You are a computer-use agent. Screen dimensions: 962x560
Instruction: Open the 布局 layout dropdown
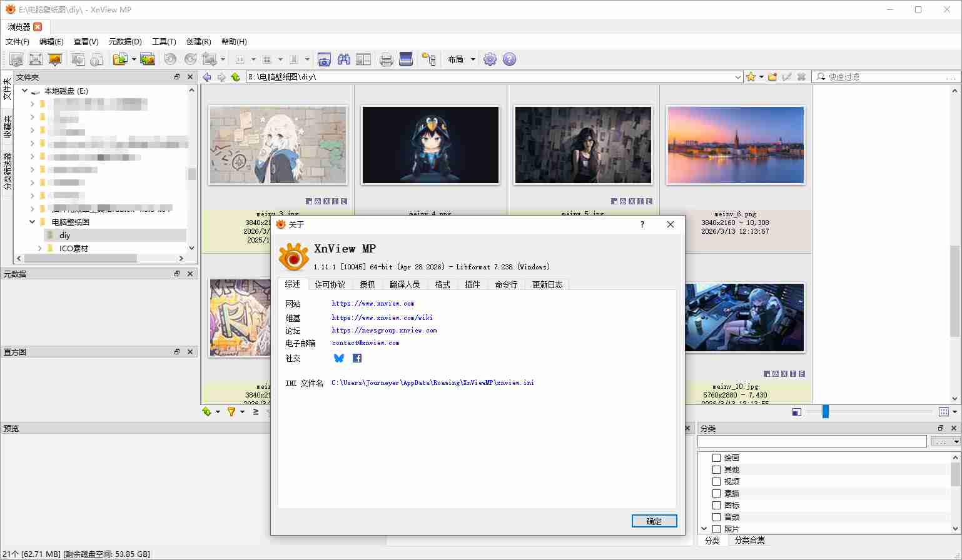462,59
